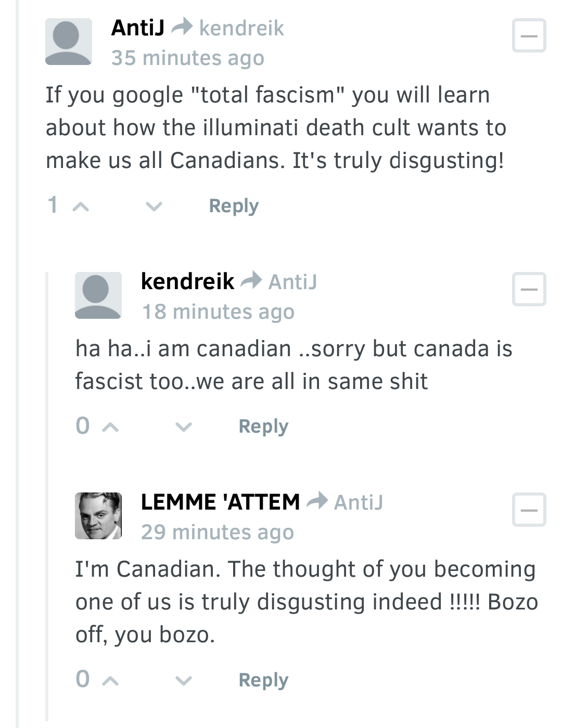The height and width of the screenshot is (728, 562).
Task: Collapse AntiJ's comment thread
Action: tap(529, 36)
